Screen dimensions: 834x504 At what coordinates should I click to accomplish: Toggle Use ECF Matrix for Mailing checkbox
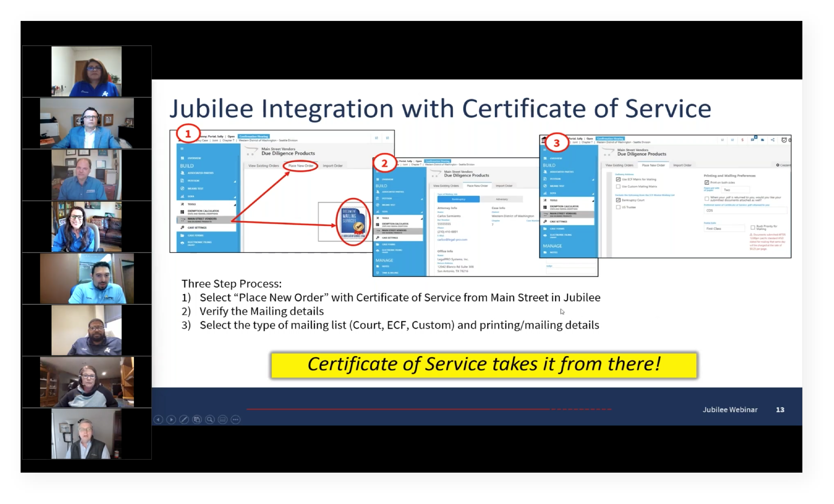pyautogui.click(x=618, y=179)
